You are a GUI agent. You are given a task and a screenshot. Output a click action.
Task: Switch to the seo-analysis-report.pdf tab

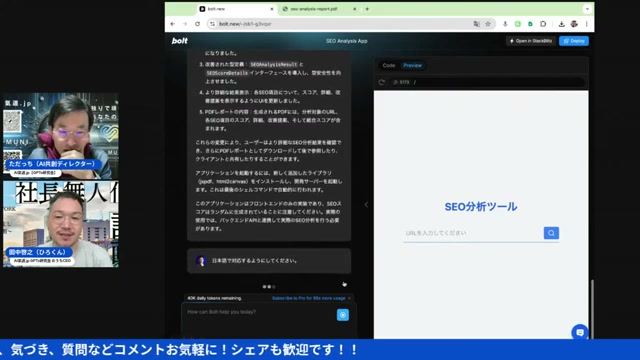click(318, 9)
